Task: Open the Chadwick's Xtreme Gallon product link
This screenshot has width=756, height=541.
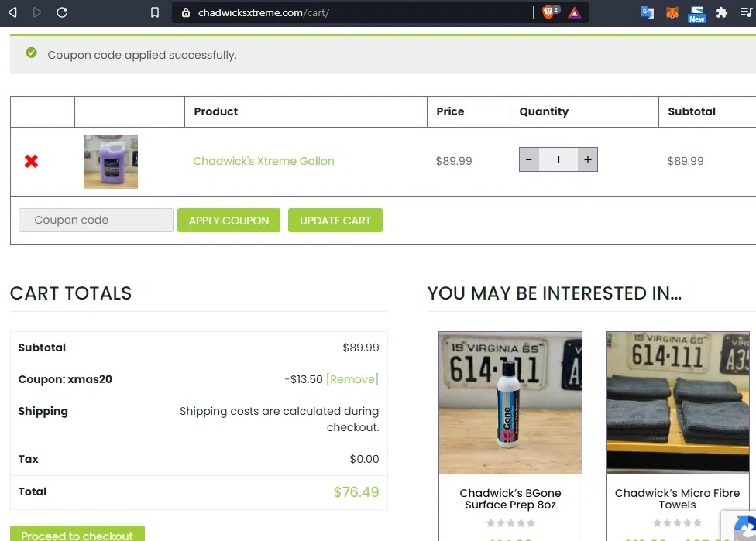Action: click(x=263, y=161)
